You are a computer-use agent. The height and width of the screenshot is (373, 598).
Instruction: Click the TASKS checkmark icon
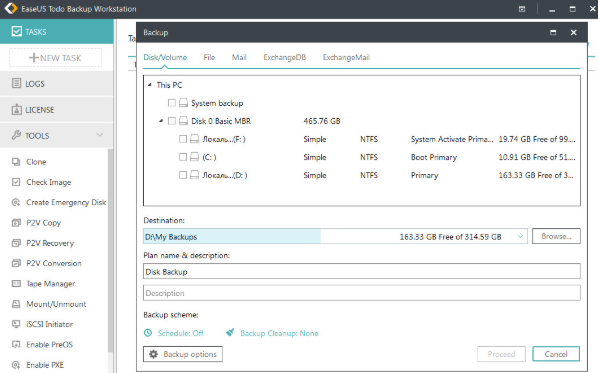pos(17,31)
